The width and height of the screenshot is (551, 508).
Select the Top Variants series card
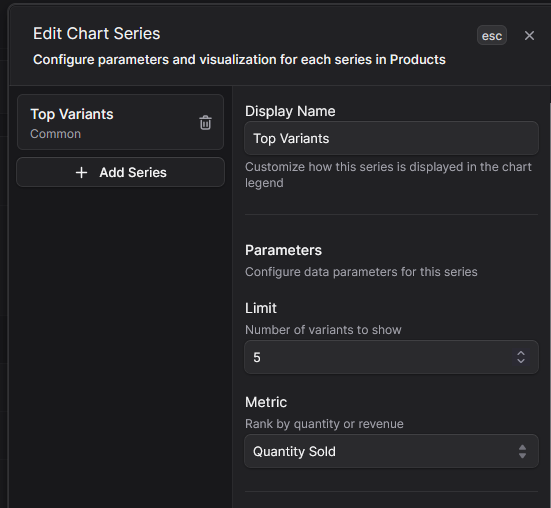pos(121,122)
